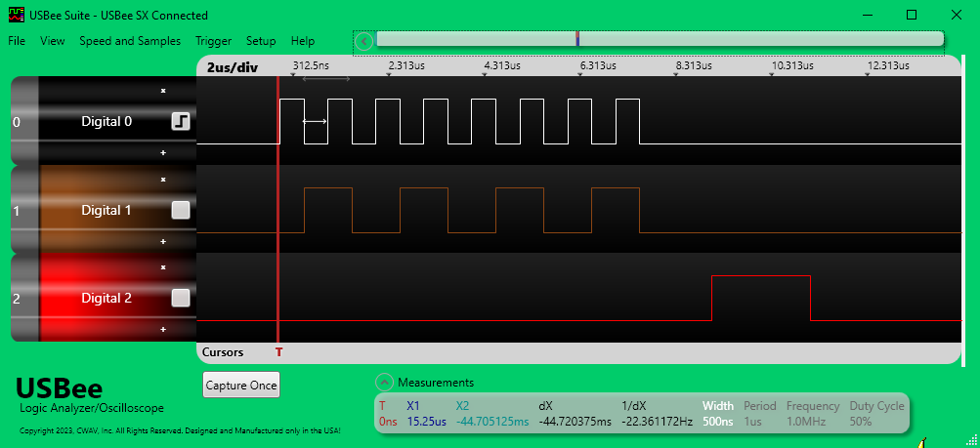Click the Digital 2 red pulse waveform
This screenshot has width=980, height=448.
760,298
